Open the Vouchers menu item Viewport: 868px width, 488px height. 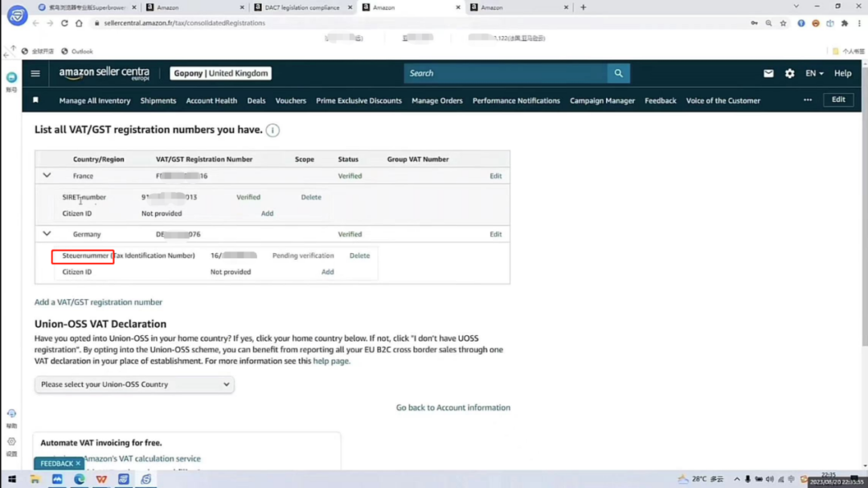coord(291,100)
